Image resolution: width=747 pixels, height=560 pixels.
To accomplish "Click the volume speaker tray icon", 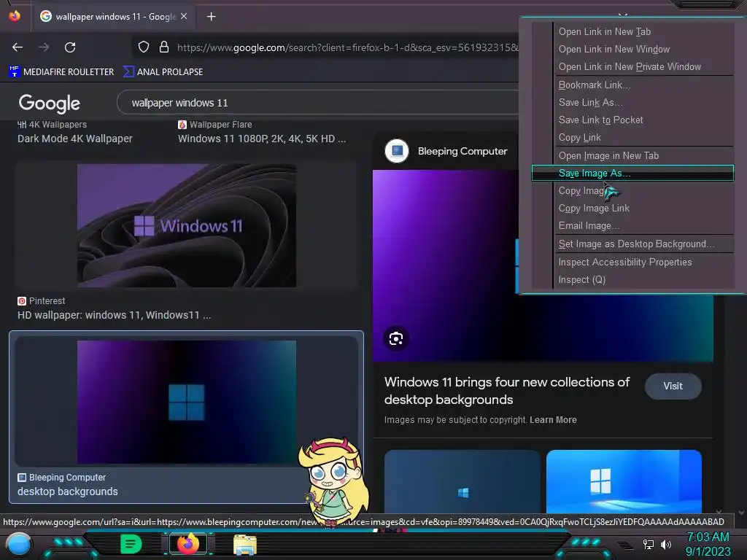I will pyautogui.click(x=666, y=544).
